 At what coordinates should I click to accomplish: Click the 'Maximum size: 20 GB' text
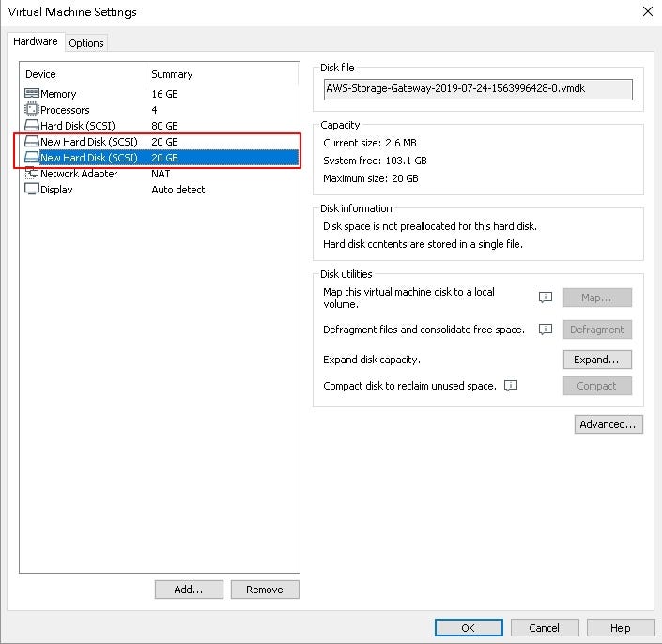371,178
